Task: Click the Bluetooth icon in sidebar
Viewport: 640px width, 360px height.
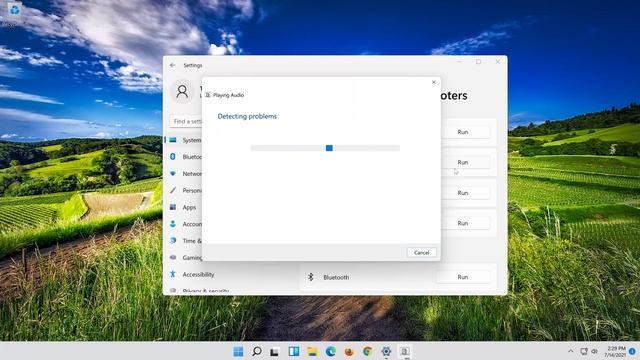Action: pyautogui.click(x=173, y=157)
